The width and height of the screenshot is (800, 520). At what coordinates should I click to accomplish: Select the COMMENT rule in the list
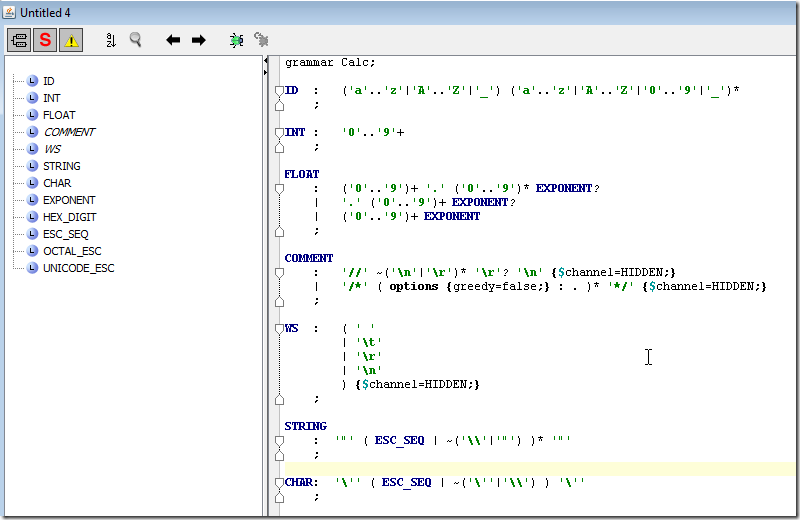(x=68, y=132)
